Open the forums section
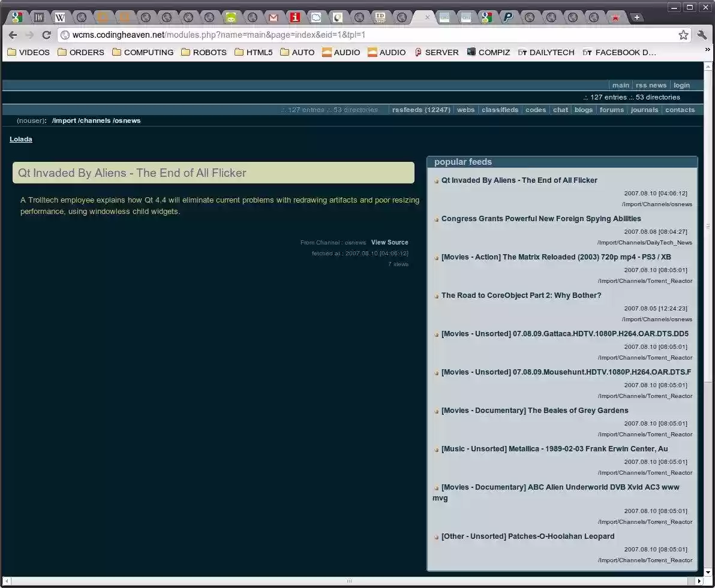The width and height of the screenshot is (715, 588). 611,110
